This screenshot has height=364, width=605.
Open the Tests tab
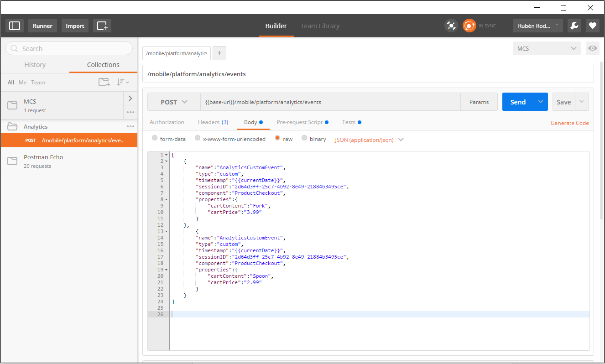point(352,122)
